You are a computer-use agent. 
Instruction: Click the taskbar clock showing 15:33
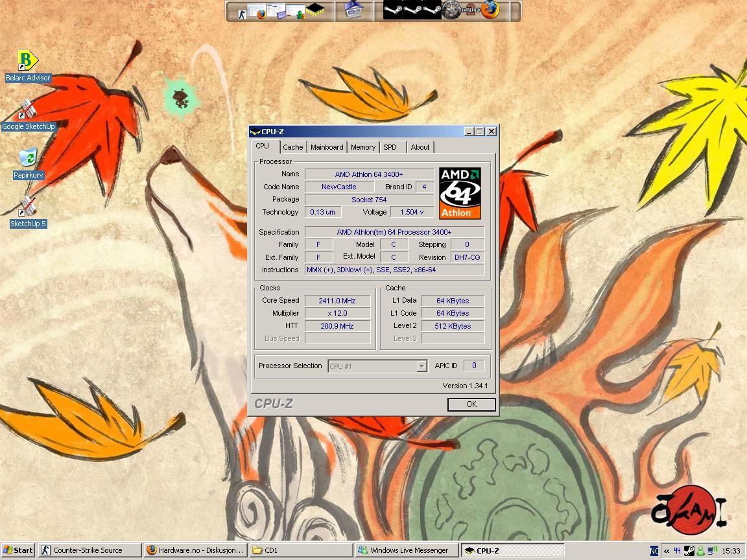731,551
